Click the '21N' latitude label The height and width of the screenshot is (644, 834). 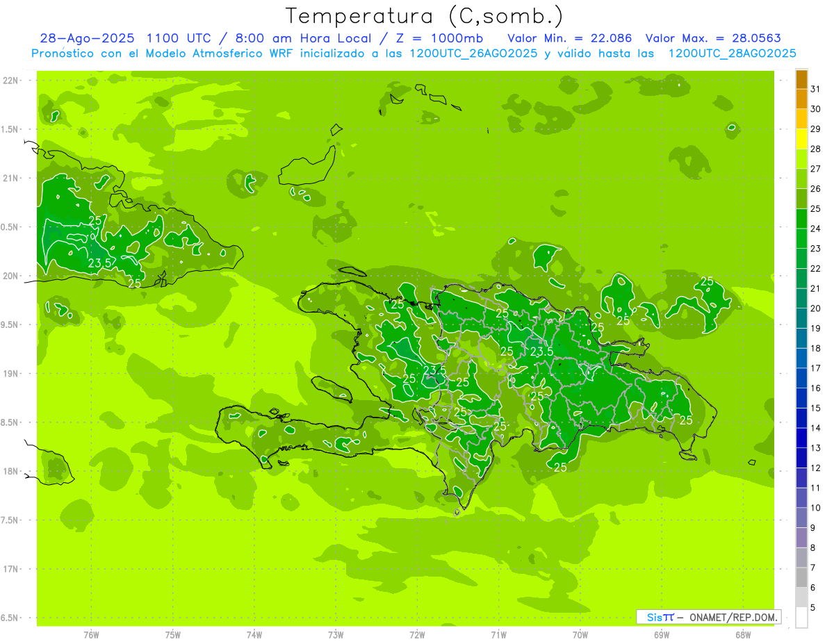12,178
